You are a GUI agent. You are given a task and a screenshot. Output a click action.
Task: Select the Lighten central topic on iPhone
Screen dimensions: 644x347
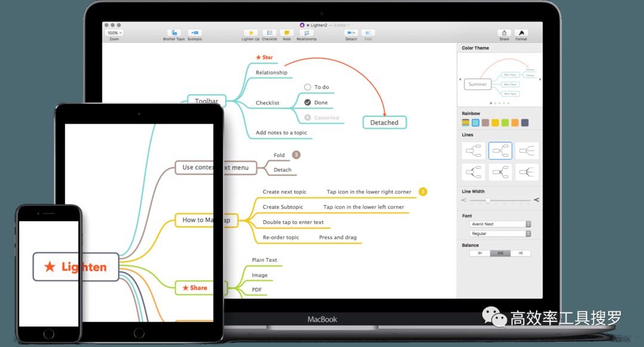click(x=56, y=267)
